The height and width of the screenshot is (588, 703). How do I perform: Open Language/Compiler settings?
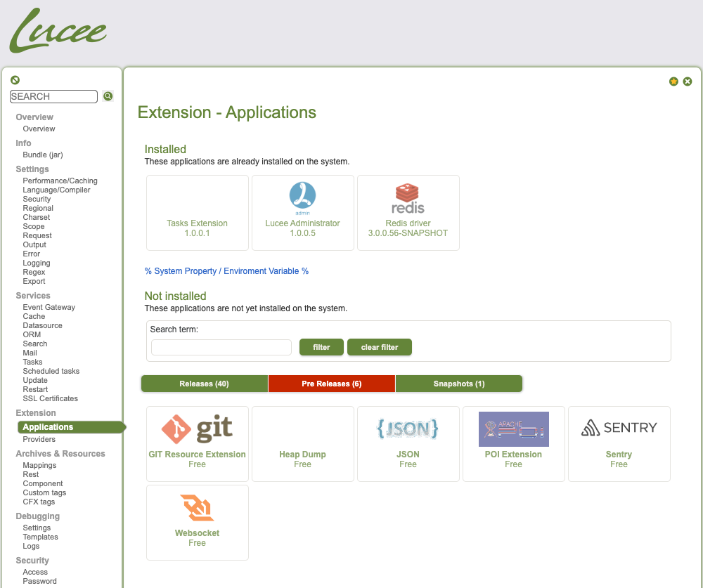pyautogui.click(x=56, y=190)
